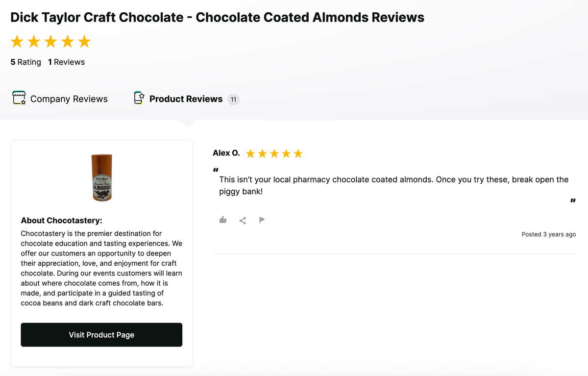Image resolution: width=588 pixels, height=376 pixels.
Task: Click the "5 Rating" summary text
Action: pyautogui.click(x=26, y=62)
